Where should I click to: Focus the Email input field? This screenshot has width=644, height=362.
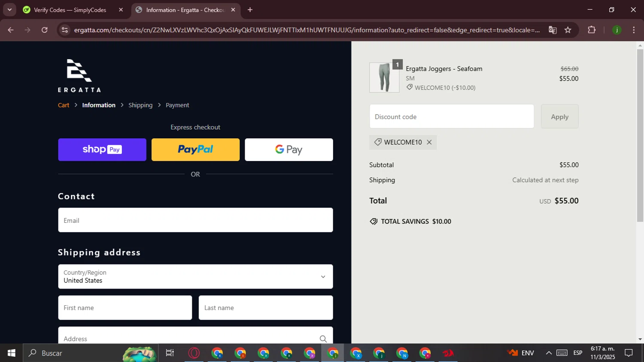click(195, 220)
